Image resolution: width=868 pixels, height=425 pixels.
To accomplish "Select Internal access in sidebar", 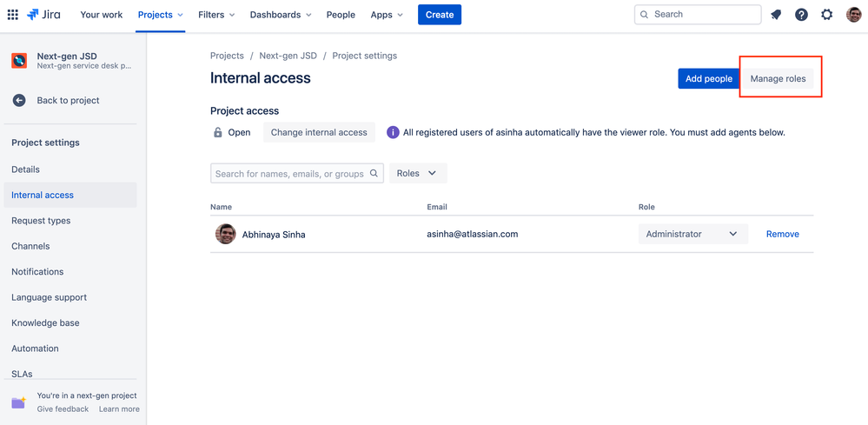I will [70, 195].
